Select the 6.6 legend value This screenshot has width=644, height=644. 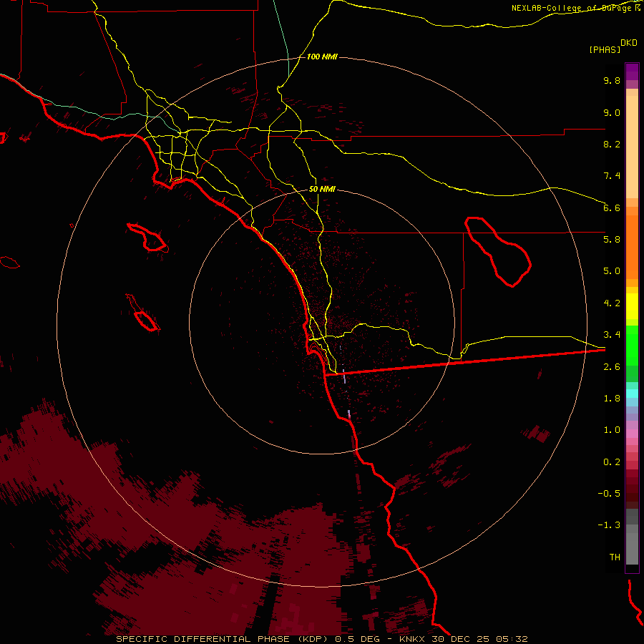coord(612,208)
